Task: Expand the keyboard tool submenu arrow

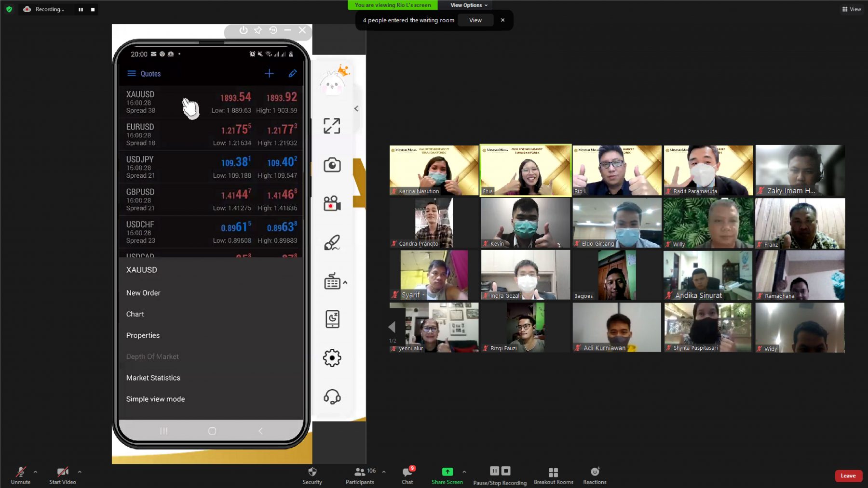Action: (x=345, y=282)
